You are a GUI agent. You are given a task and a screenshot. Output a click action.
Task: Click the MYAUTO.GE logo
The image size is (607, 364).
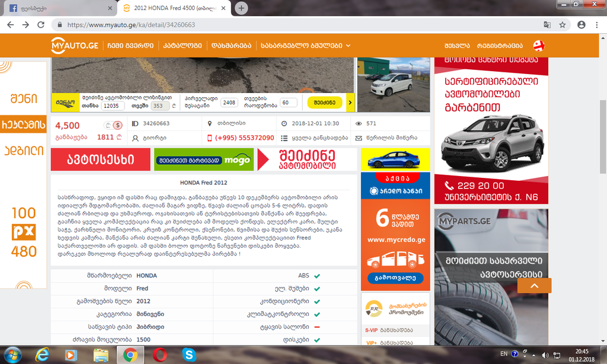(75, 45)
